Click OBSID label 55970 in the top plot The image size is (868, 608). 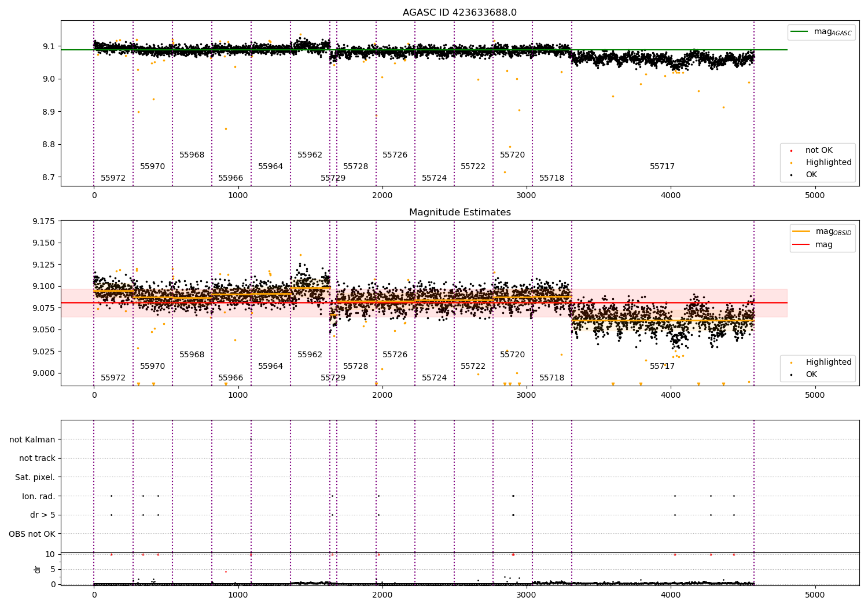tap(153, 167)
